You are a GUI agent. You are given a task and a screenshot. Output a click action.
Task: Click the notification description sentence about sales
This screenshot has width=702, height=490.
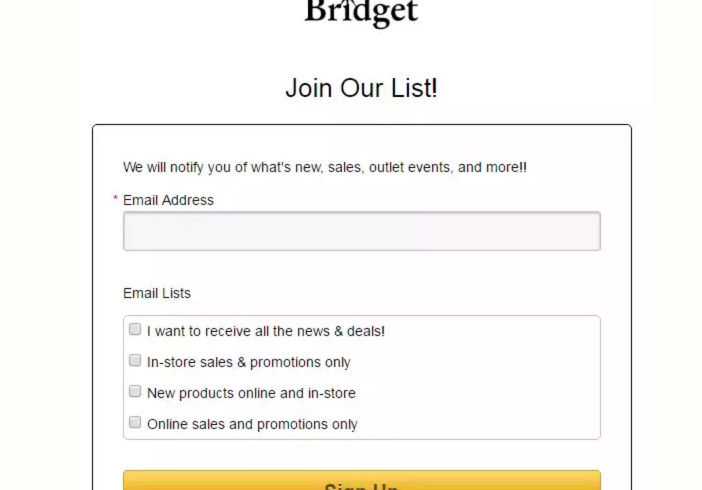[325, 168]
